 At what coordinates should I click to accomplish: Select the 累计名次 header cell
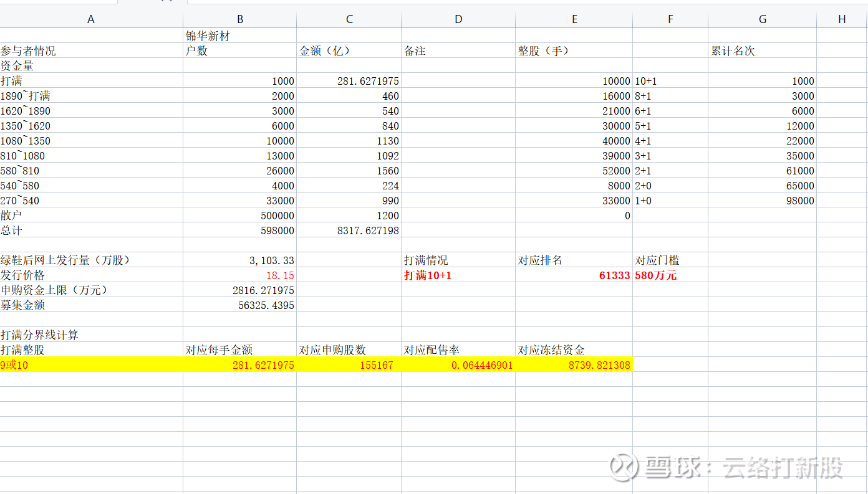pos(762,50)
